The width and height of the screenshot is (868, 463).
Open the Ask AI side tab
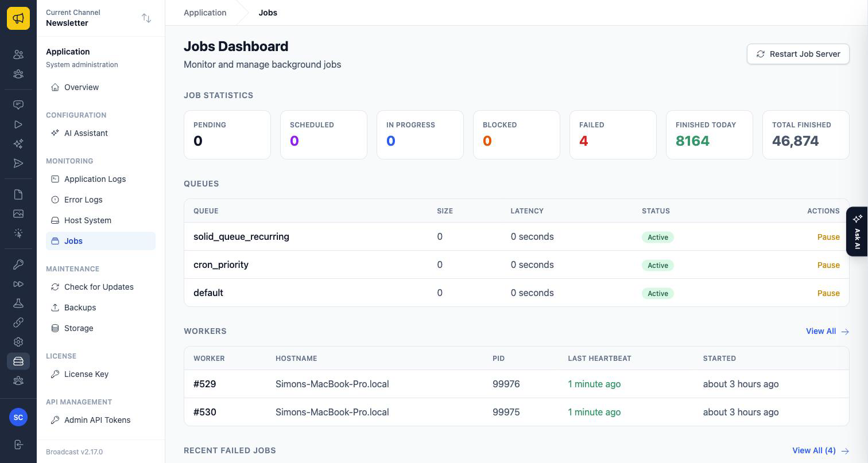(857, 231)
